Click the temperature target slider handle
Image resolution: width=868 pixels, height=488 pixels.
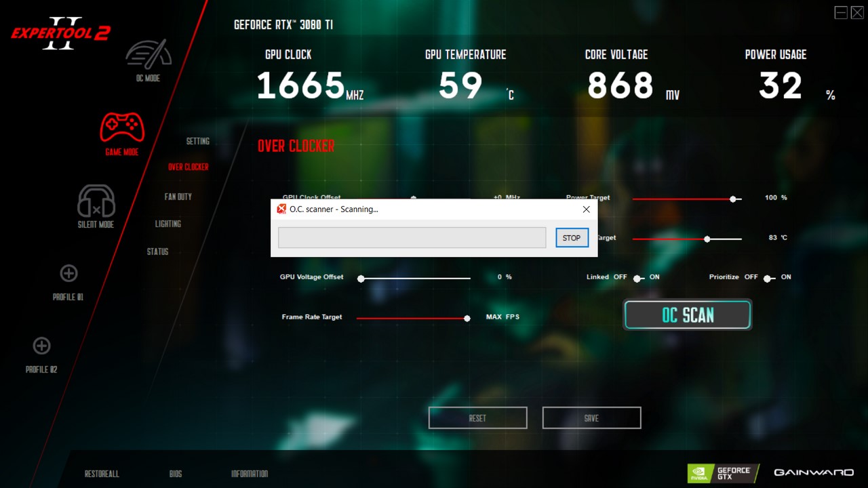click(707, 239)
